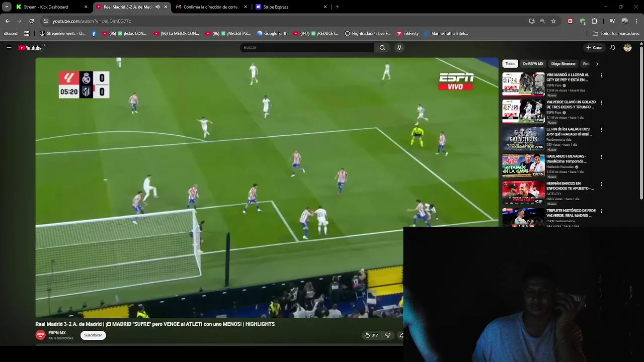Open options for HABLANDO HUEVADAS video
The height and width of the screenshot is (362, 644).
point(601,157)
